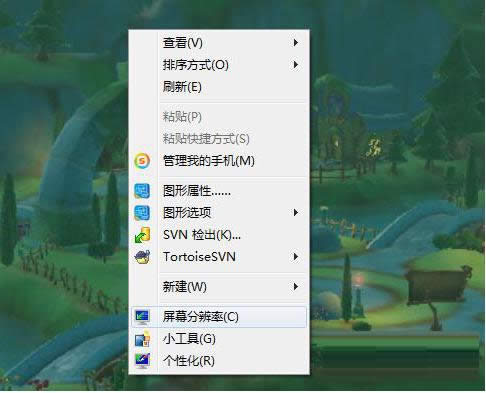486x393 pixels.
Task: Click the 图形选项 graphics icon
Action: click(142, 213)
